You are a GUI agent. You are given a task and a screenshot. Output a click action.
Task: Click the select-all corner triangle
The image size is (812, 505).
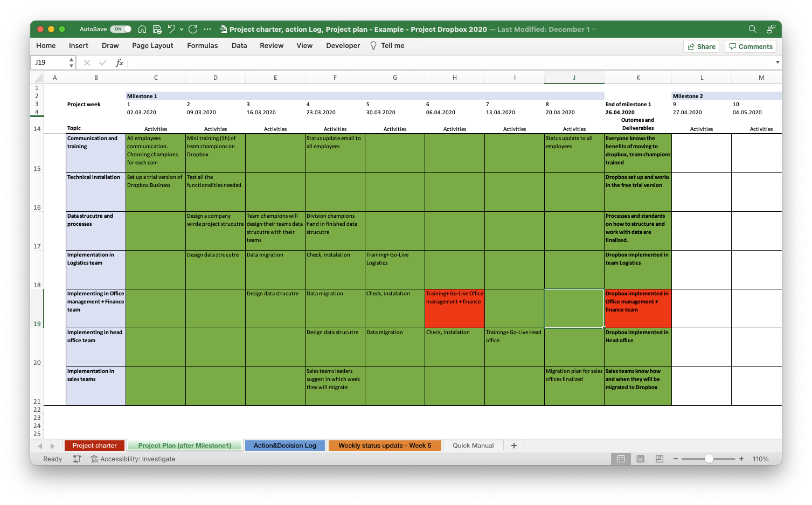[x=37, y=78]
